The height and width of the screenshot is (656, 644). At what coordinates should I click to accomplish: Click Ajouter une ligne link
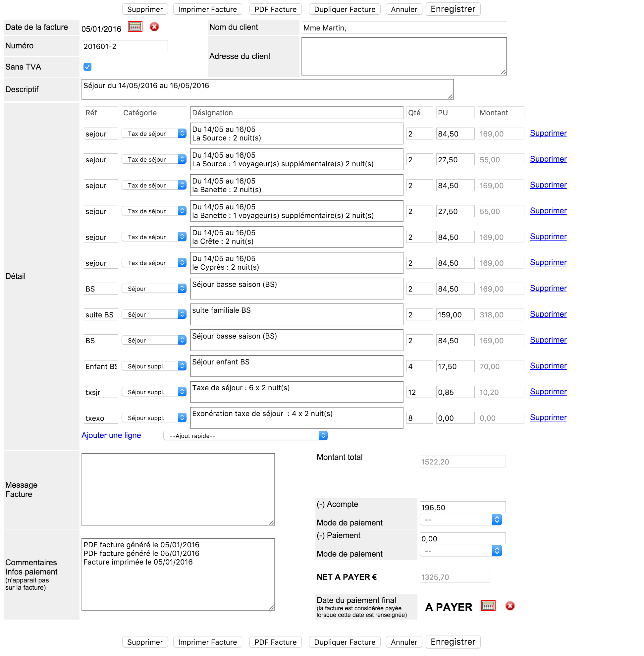[111, 435]
